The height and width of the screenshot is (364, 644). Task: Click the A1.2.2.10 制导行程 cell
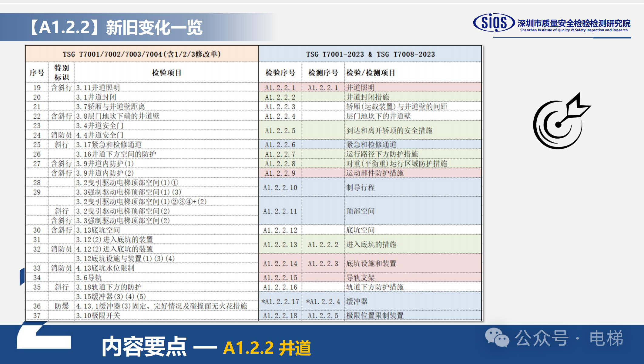(280, 187)
